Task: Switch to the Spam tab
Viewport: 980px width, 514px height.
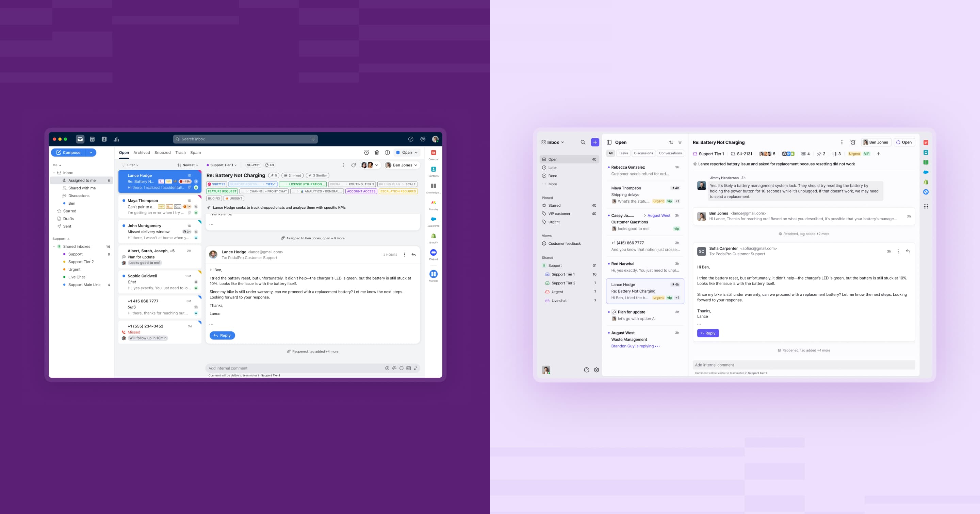Action: tap(196, 152)
